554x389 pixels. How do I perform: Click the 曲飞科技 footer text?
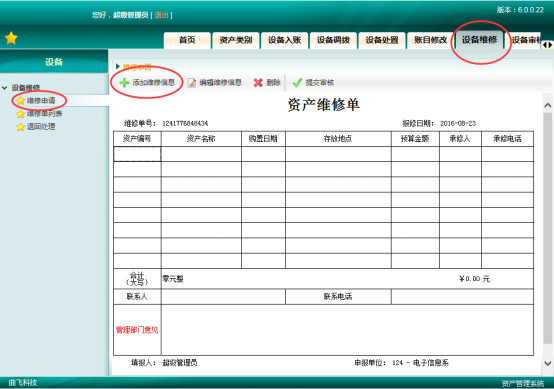click(x=23, y=382)
